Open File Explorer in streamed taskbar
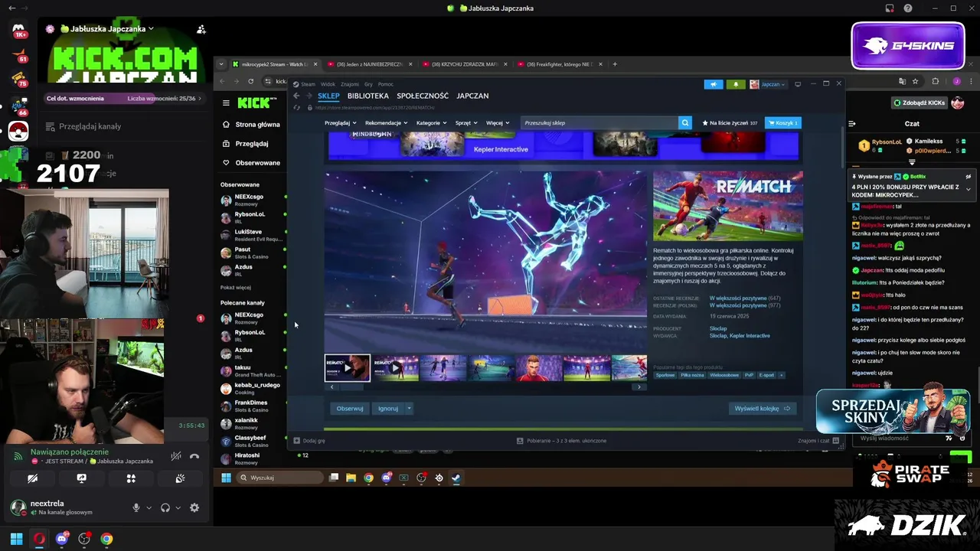 pos(351,478)
